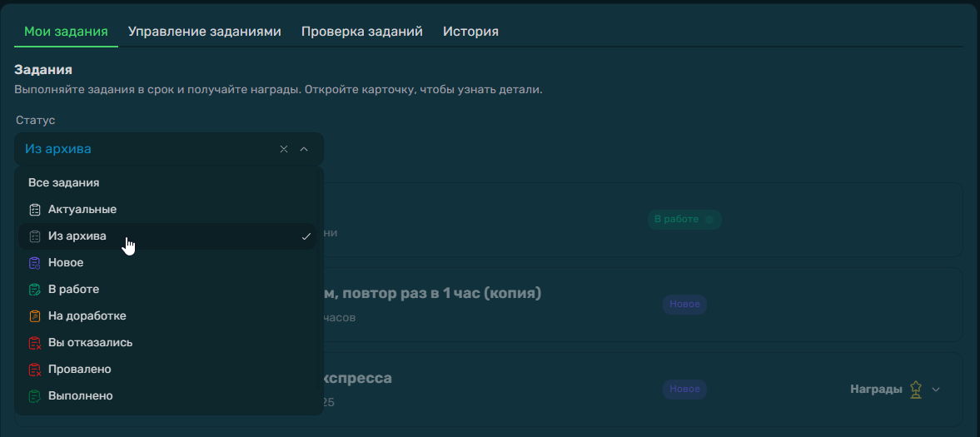
Task: Click the red icon beside Провалено
Action: point(34,370)
